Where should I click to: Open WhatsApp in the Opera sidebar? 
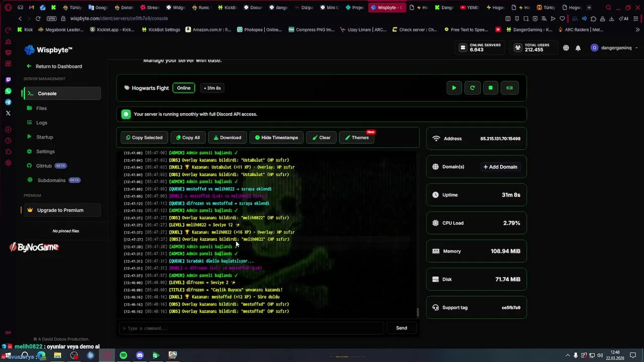point(8,91)
